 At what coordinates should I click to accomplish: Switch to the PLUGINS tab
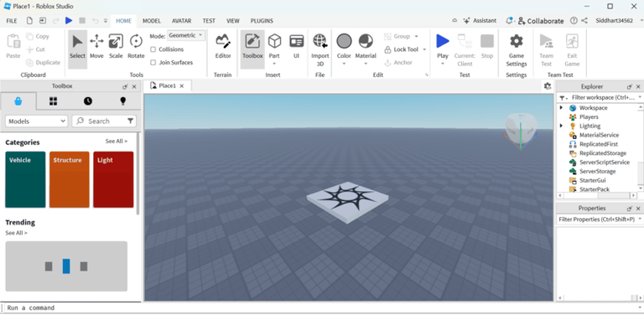tap(262, 20)
